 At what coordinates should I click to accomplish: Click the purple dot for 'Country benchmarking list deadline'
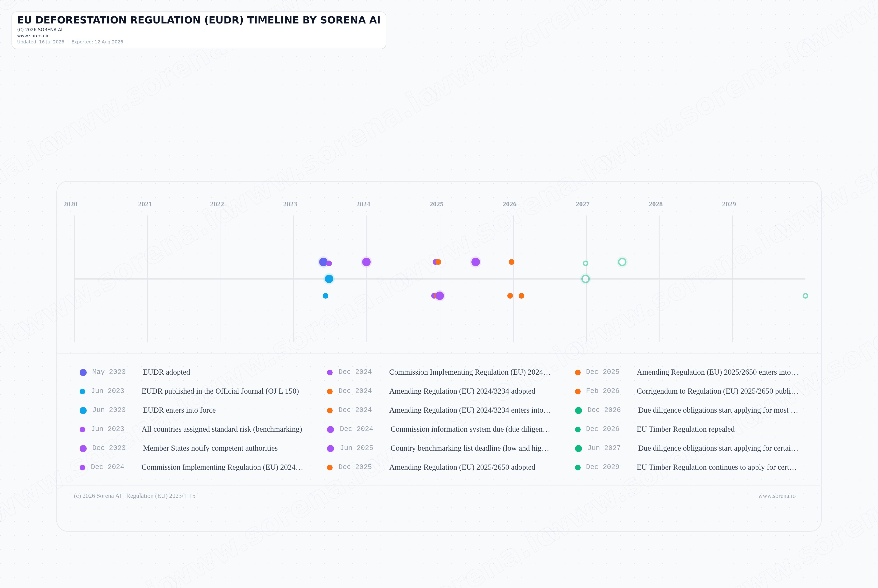click(x=330, y=449)
